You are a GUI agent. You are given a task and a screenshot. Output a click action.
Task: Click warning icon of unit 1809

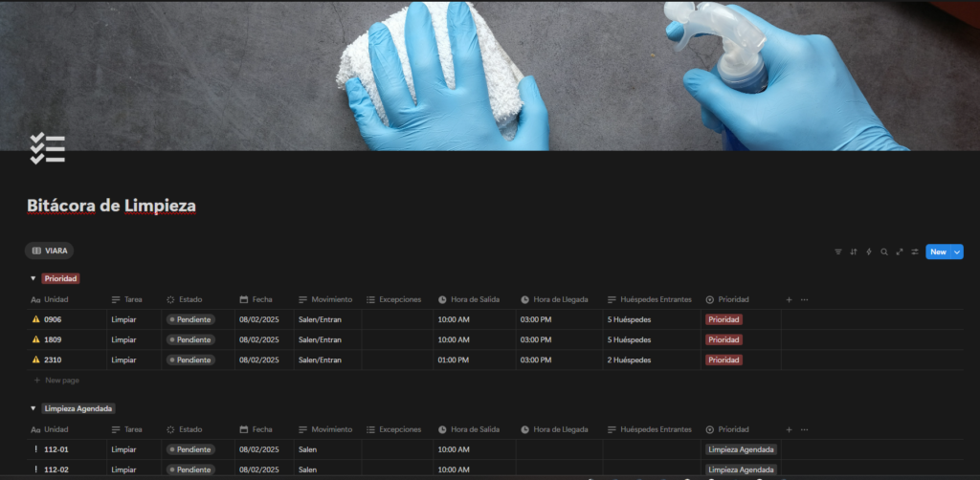pyautogui.click(x=35, y=339)
